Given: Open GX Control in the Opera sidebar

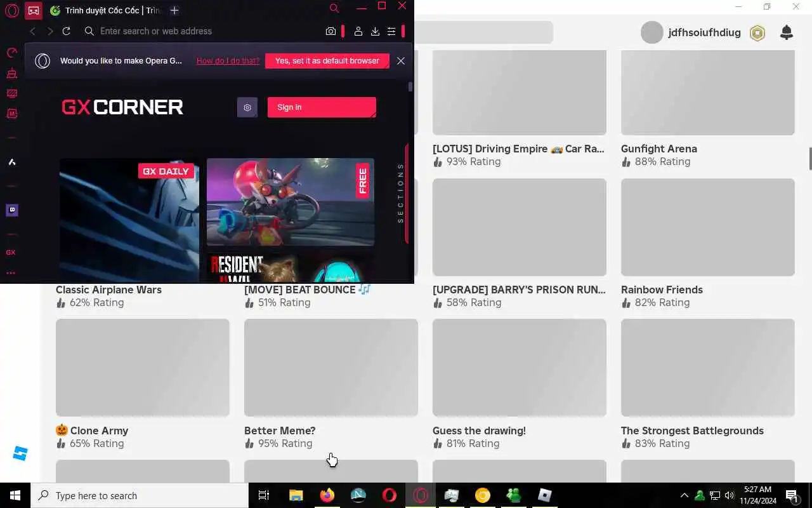Looking at the screenshot, I should click(x=11, y=53).
